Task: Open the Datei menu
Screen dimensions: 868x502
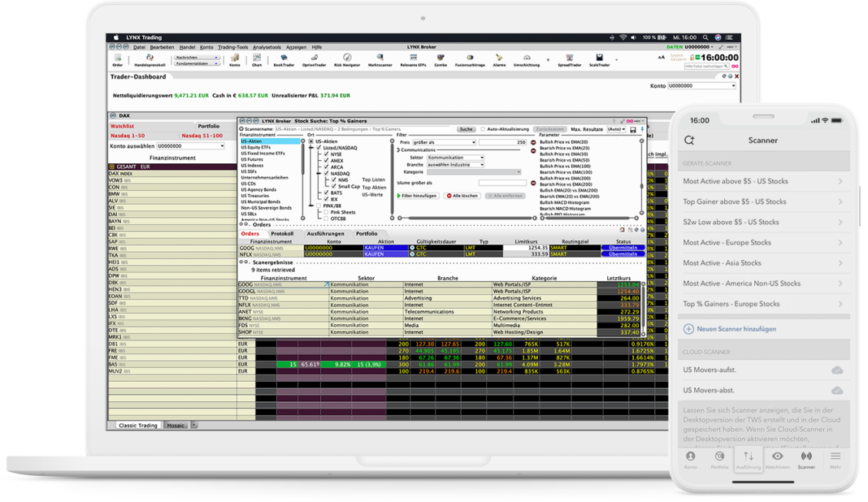Action: pyautogui.click(x=139, y=47)
